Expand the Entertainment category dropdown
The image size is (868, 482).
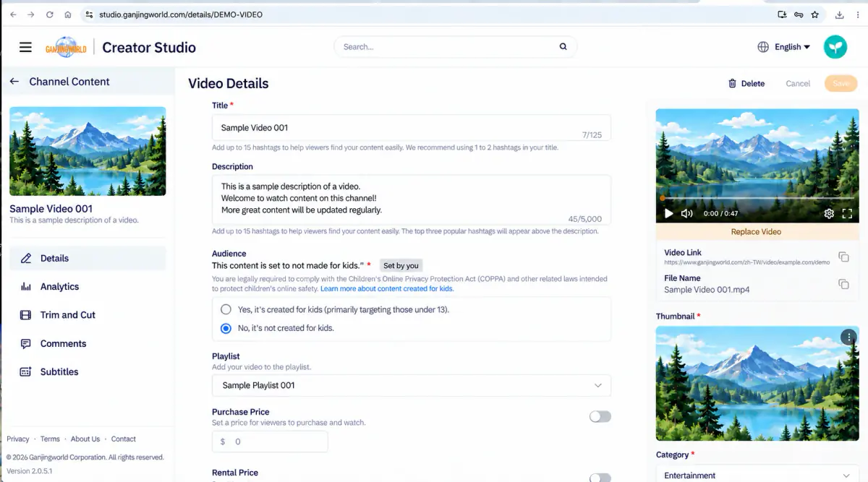coord(757,475)
